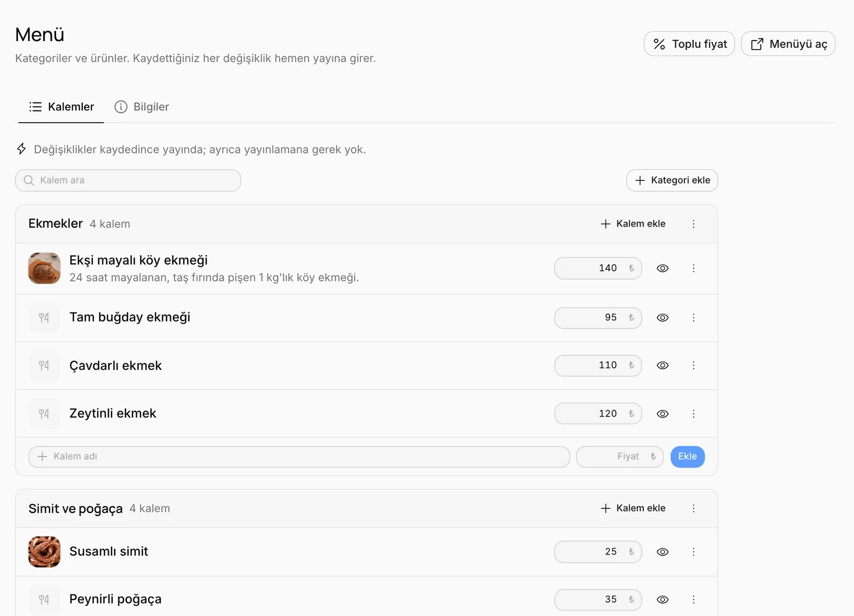Click Ekşi mayalı köy ekmeği photo thumbnail
854x616 pixels.
pos(44,268)
